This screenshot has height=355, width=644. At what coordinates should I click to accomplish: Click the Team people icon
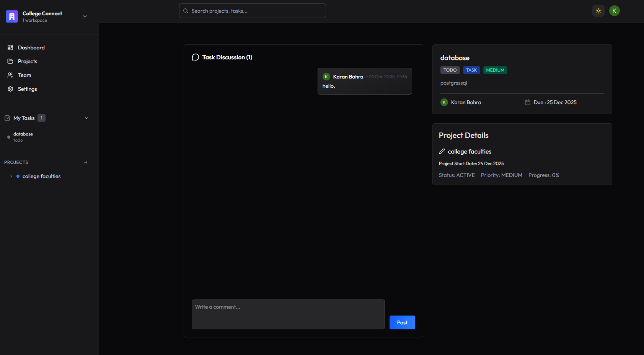click(x=10, y=75)
